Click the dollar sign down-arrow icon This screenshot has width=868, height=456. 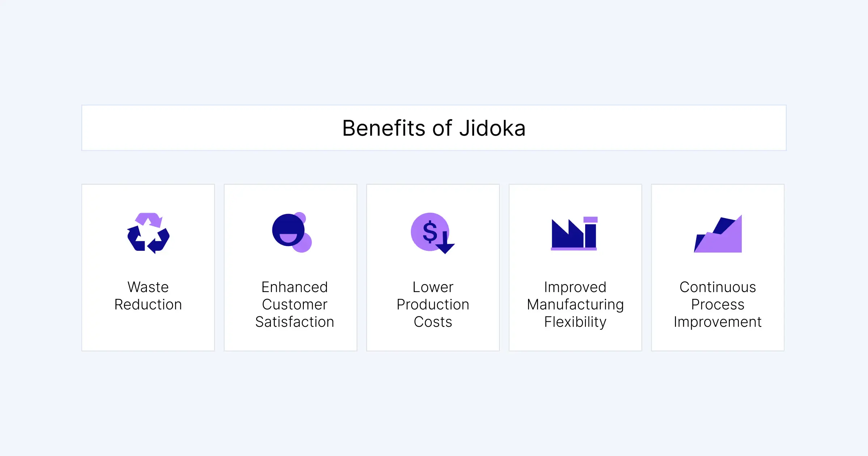pyautogui.click(x=433, y=233)
